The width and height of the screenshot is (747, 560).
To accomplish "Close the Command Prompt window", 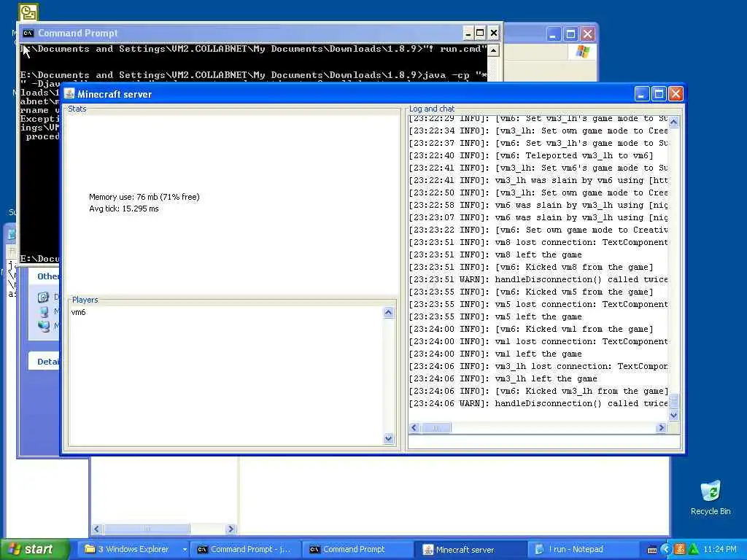I will tap(494, 33).
